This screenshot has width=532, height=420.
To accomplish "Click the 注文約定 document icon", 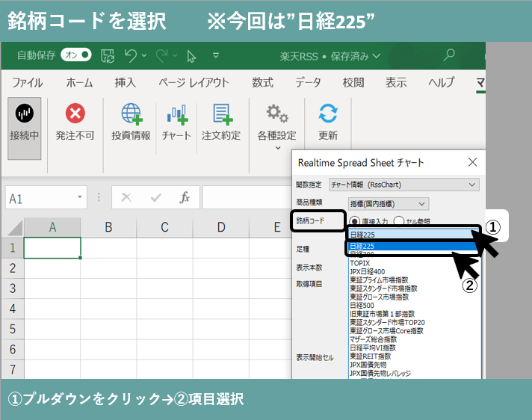I will (221, 114).
